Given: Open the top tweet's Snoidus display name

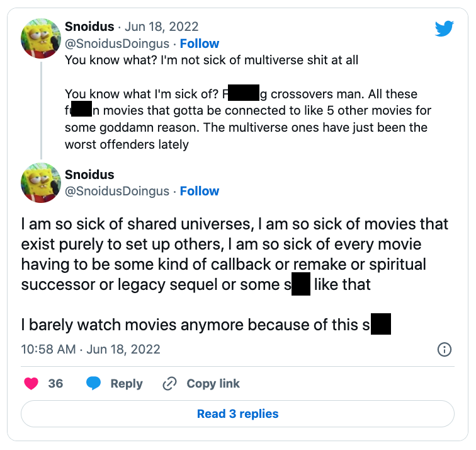Looking at the screenshot, I should pos(89,26).
